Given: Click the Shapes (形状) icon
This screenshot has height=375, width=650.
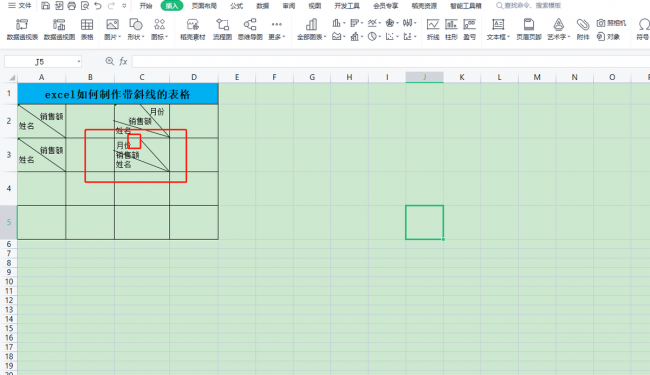Looking at the screenshot, I should 136,24.
